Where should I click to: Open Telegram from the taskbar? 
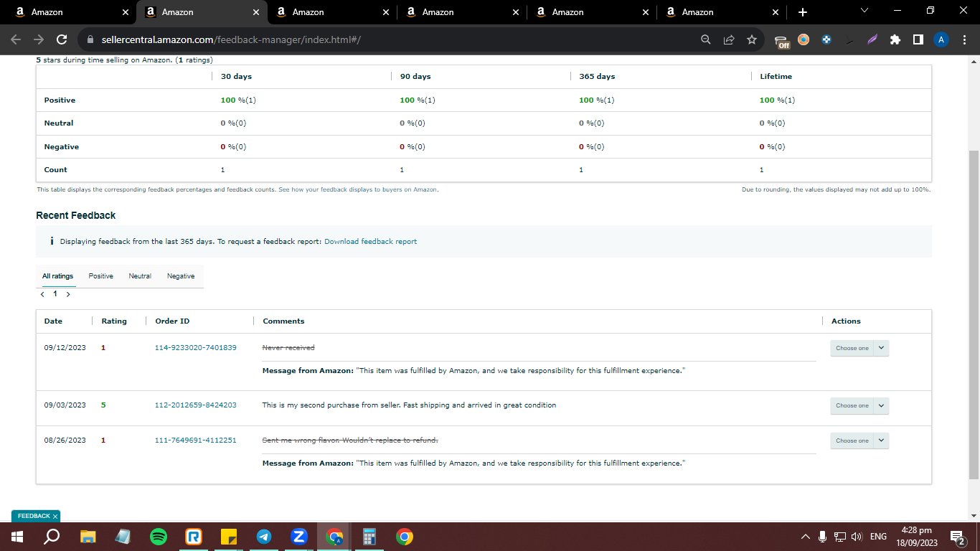[x=264, y=536]
